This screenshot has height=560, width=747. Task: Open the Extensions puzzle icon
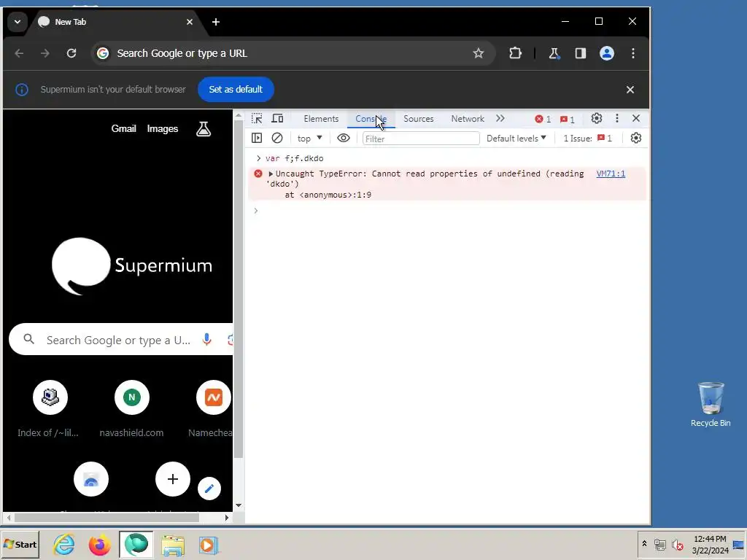pos(515,53)
